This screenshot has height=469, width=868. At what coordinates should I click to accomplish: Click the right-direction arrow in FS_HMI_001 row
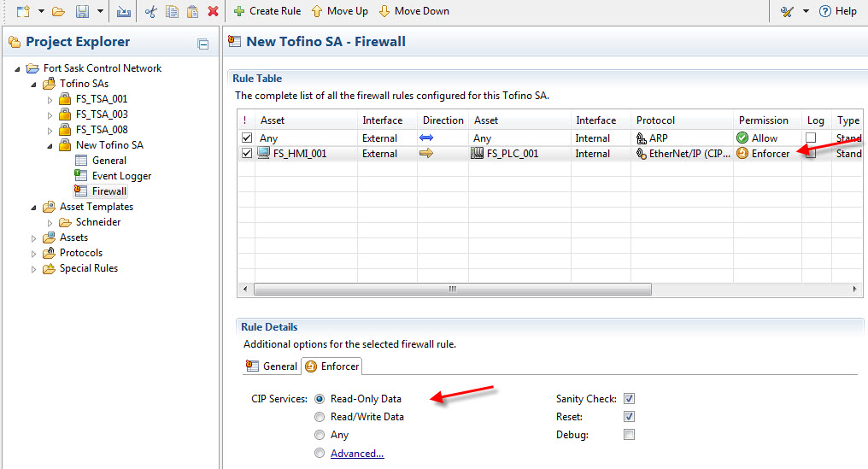click(426, 153)
